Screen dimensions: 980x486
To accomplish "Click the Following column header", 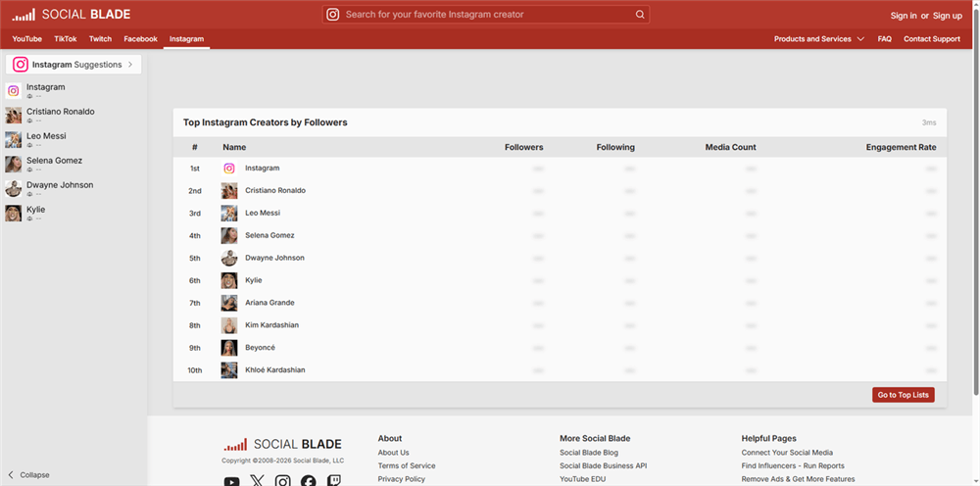I will pos(615,147).
